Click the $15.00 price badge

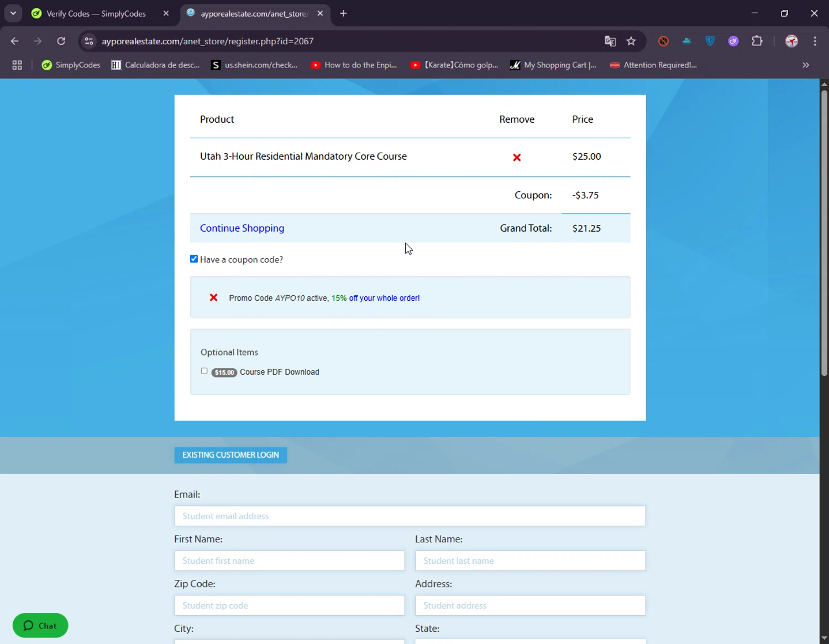(x=224, y=372)
